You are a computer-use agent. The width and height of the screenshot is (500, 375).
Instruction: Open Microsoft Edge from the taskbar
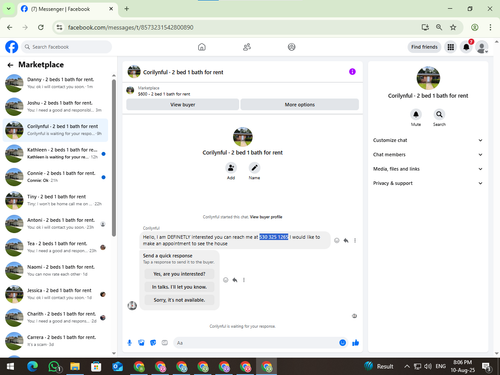(x=32, y=367)
